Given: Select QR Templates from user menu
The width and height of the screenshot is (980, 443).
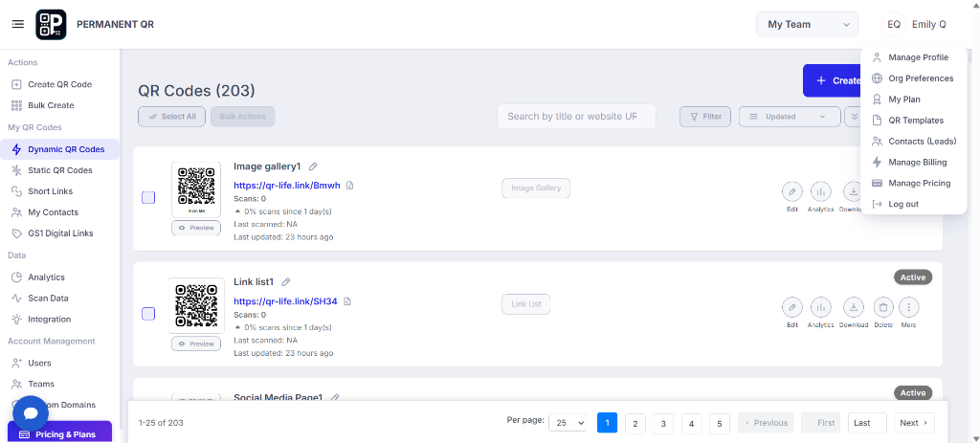Looking at the screenshot, I should coord(916,120).
